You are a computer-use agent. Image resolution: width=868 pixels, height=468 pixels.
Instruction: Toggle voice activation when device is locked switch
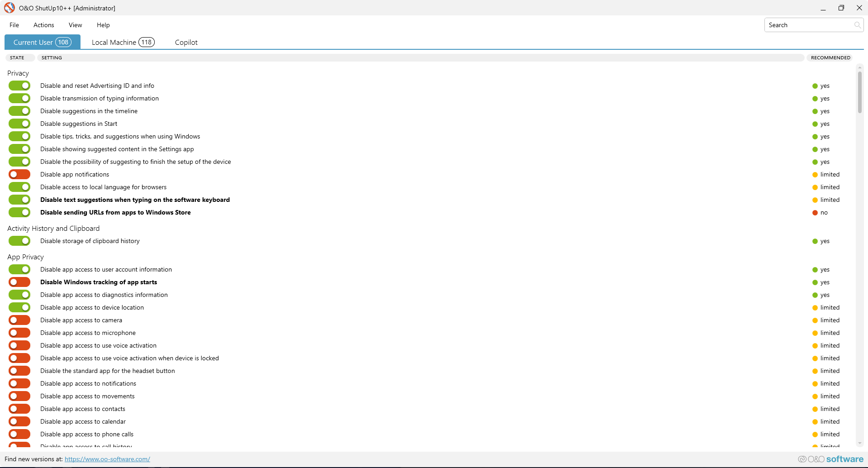(x=19, y=358)
